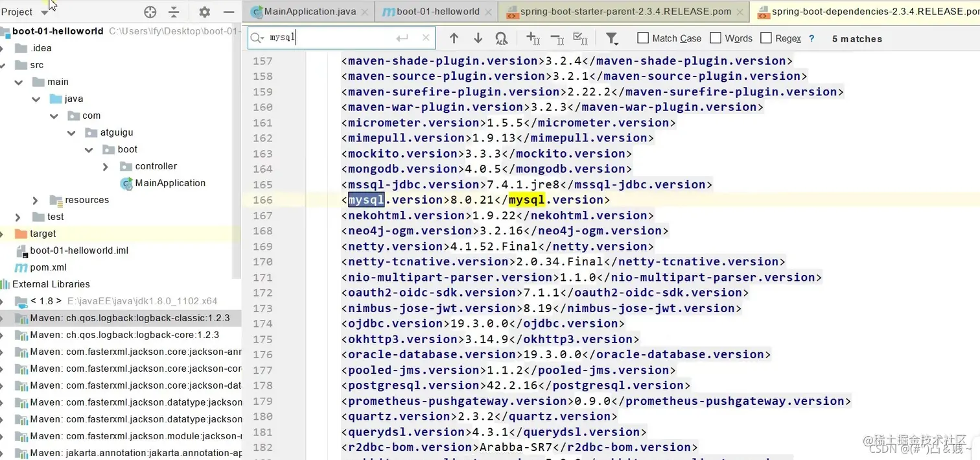
Task: Select boot-01-helloworld.iml file
Action: click(x=79, y=250)
